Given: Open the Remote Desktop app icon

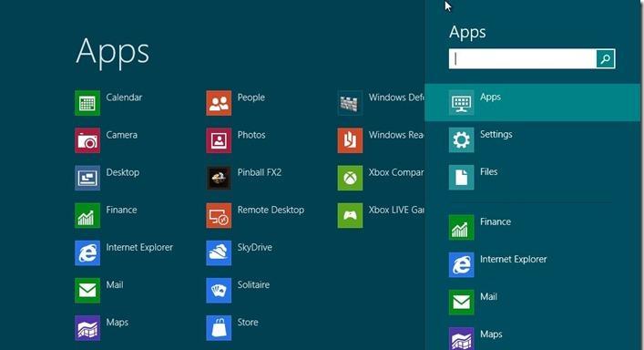Looking at the screenshot, I should (219, 215).
